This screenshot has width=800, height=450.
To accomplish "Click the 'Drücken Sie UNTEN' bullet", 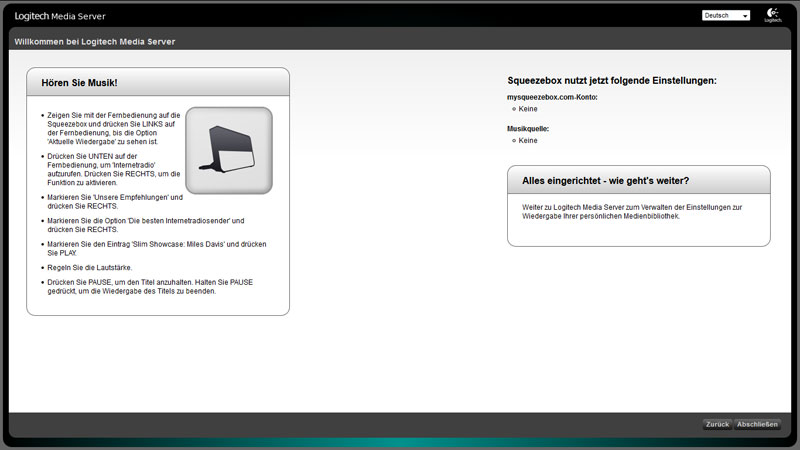I will [x=113, y=169].
